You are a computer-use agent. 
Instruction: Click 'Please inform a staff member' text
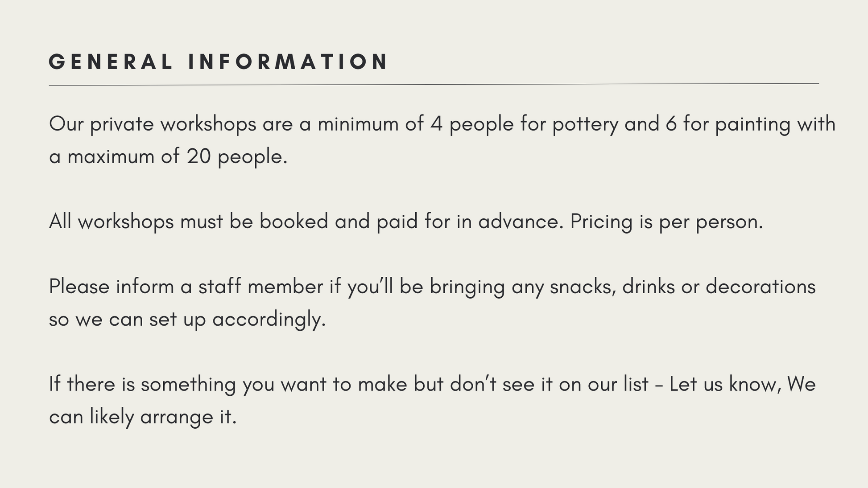[x=186, y=286]
